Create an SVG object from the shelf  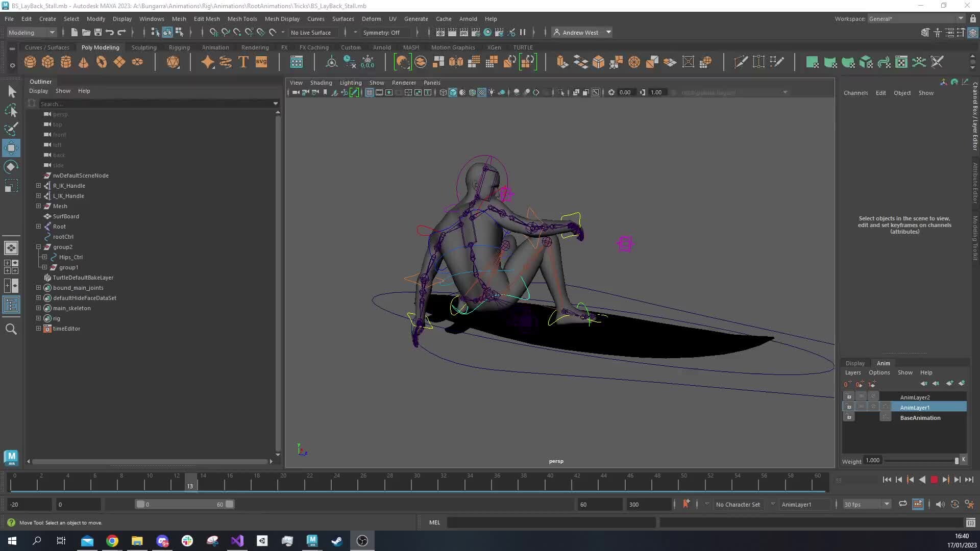262,62
